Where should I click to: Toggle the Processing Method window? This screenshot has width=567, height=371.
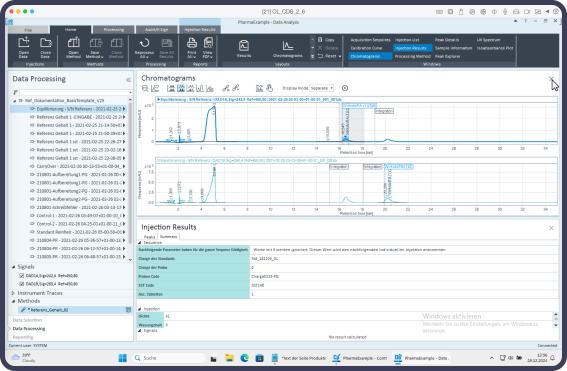[413, 56]
